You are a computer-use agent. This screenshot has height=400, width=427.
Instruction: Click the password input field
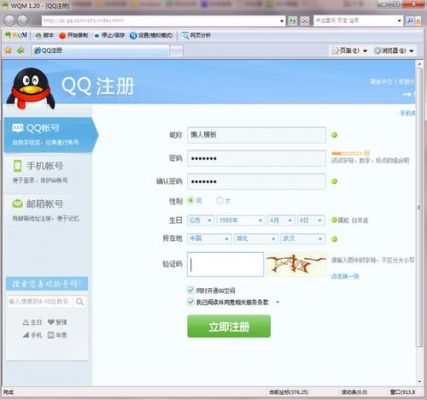click(x=256, y=158)
